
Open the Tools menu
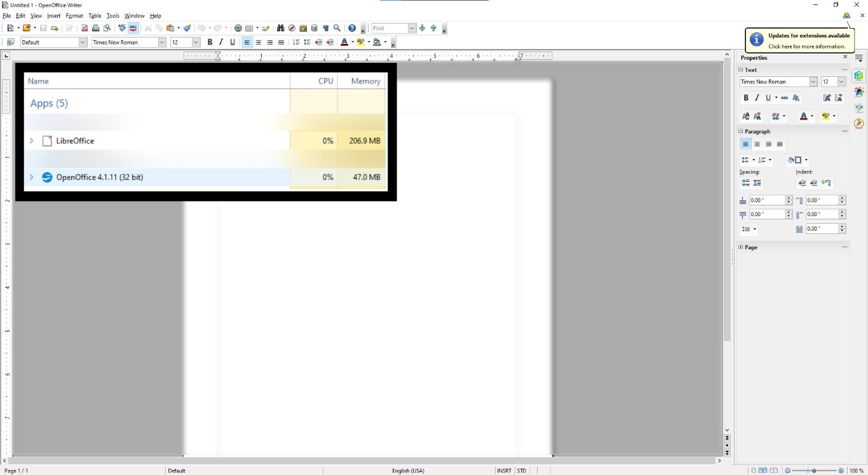(x=113, y=15)
